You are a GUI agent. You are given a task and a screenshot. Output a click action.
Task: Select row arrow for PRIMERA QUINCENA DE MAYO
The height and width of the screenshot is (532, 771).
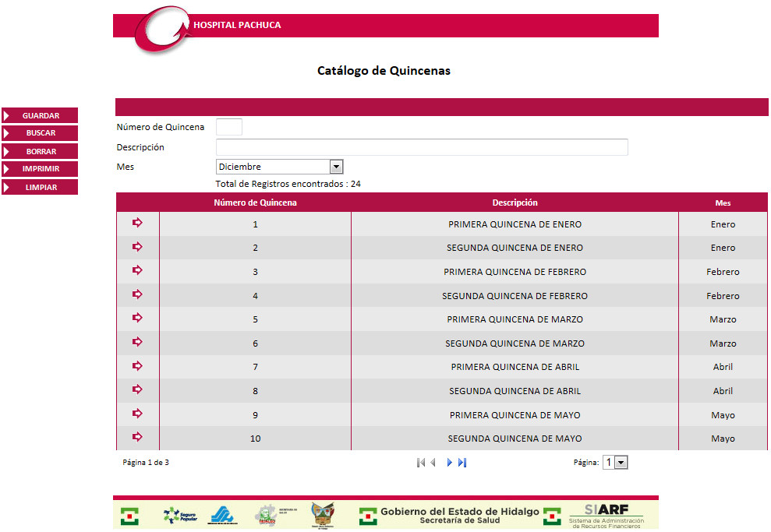pos(137,414)
